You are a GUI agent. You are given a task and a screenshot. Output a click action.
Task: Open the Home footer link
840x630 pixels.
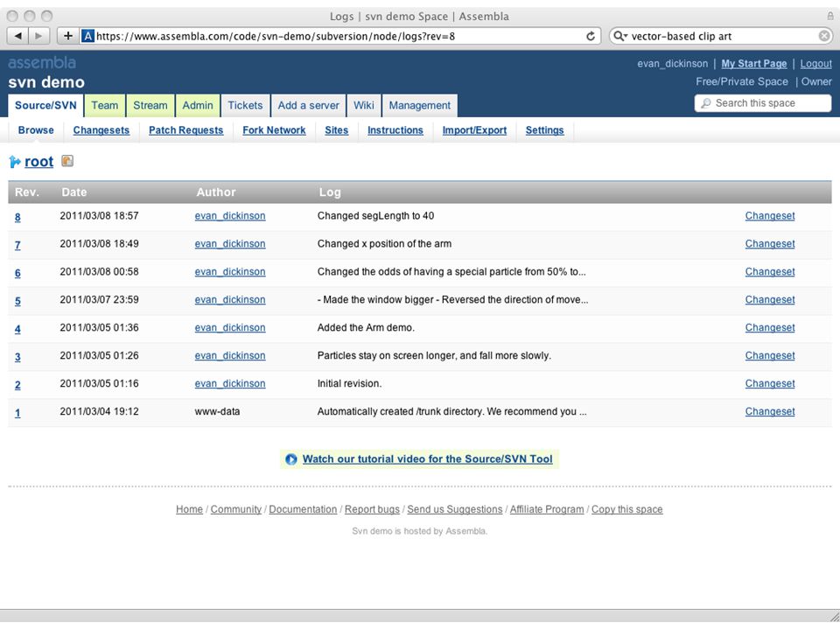point(189,509)
